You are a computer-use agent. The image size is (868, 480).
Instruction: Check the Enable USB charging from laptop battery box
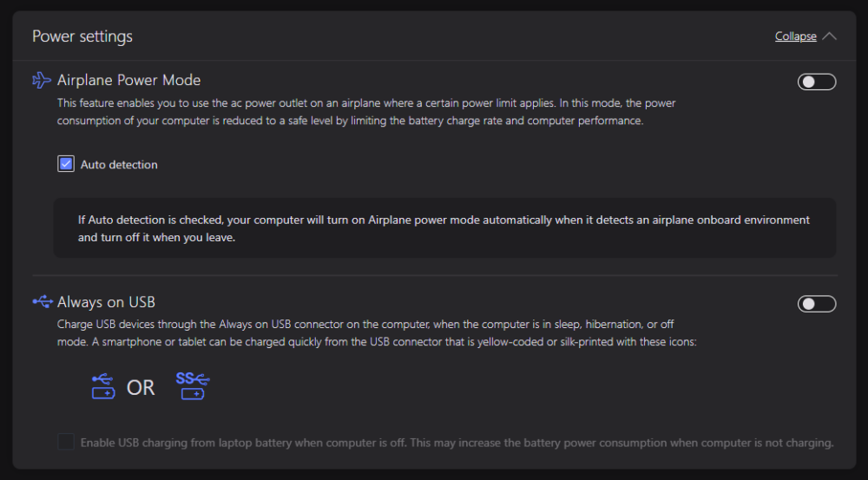pyautogui.click(x=66, y=442)
